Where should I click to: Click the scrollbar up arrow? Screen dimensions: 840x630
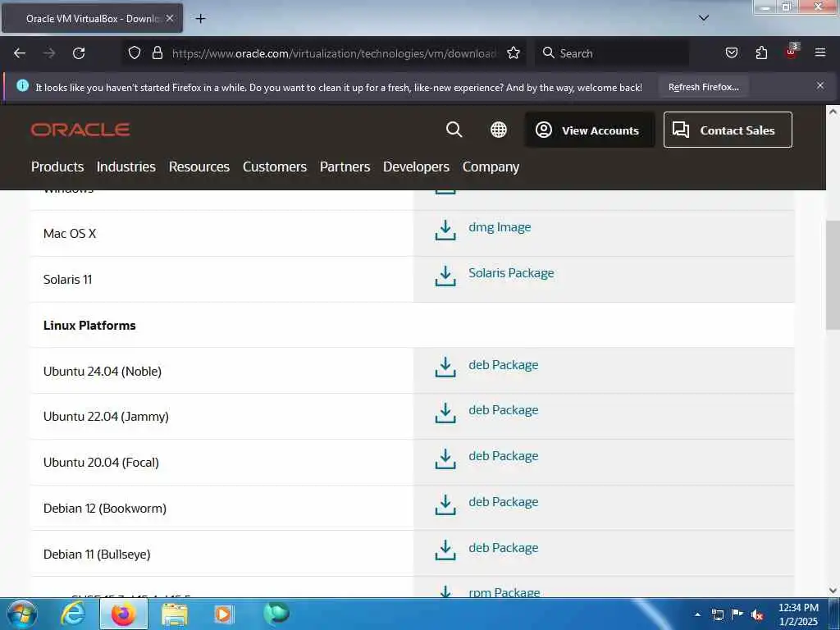(x=833, y=112)
